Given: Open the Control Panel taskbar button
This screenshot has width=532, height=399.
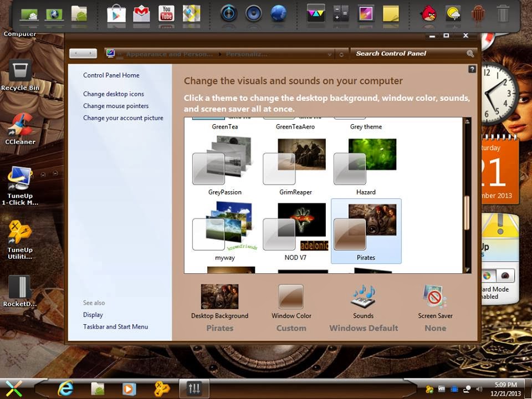Looking at the screenshot, I should (x=194, y=388).
